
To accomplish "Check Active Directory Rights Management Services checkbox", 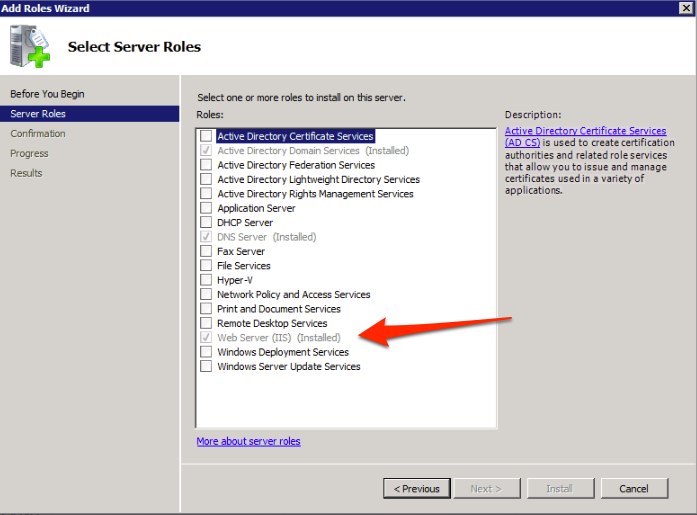I will point(206,194).
